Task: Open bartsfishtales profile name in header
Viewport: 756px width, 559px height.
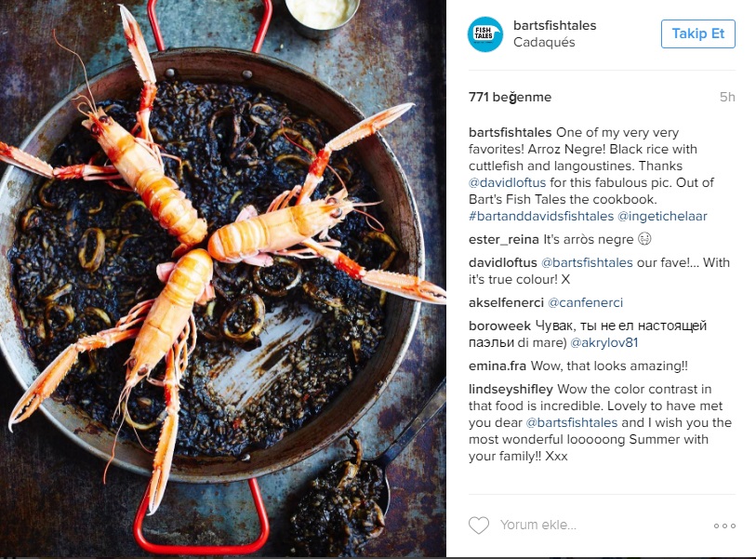Action: tap(554, 25)
